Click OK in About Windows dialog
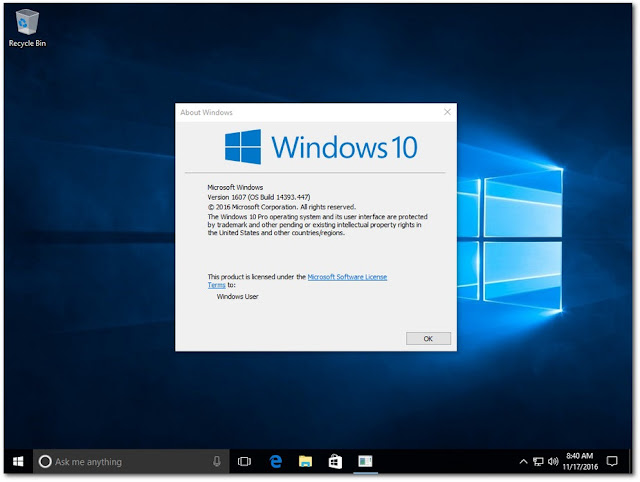640x482 pixels. 428,338
